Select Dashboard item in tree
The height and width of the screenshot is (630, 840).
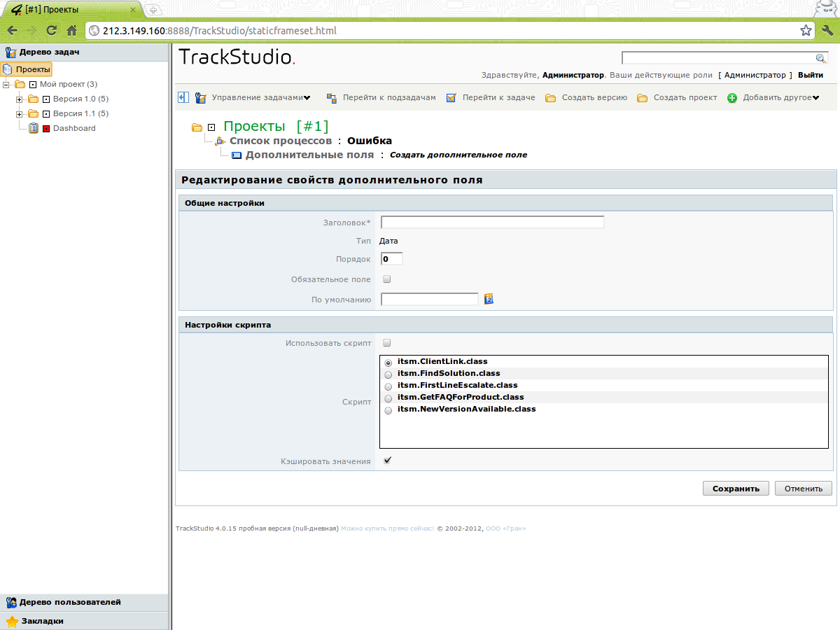[x=74, y=128]
